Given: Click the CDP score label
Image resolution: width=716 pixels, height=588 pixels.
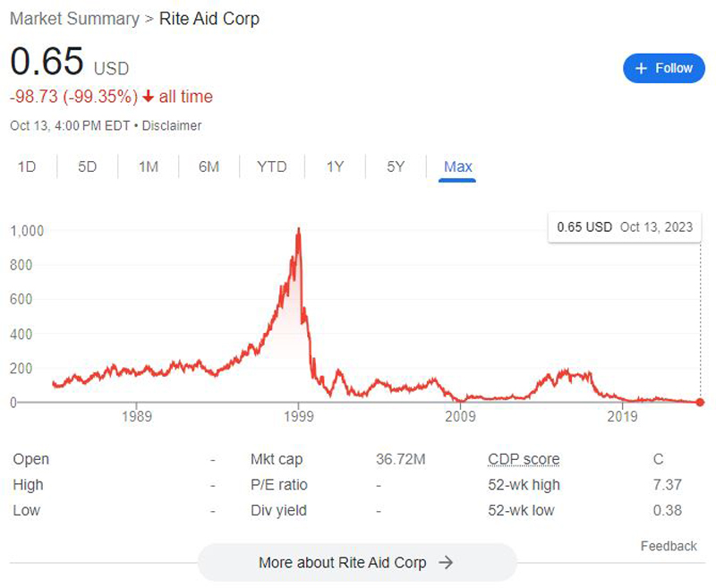Looking at the screenshot, I should click(524, 459).
